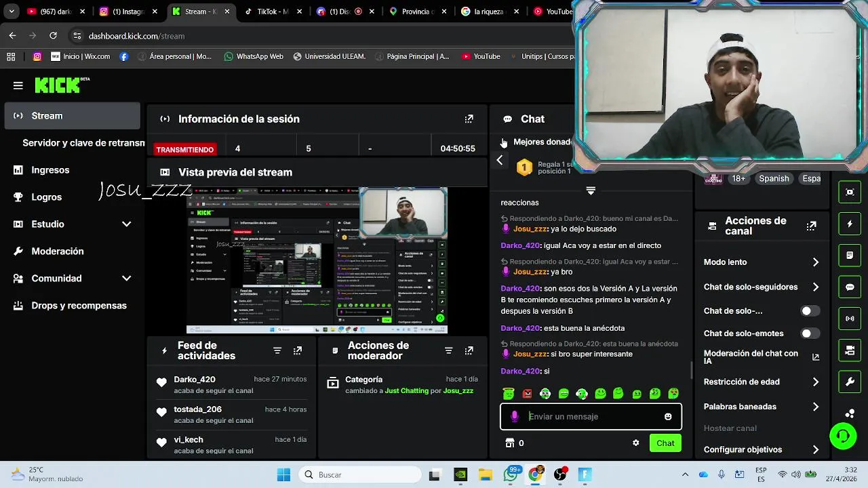
Task: Open Restricción de edad settings
Action: (x=761, y=382)
